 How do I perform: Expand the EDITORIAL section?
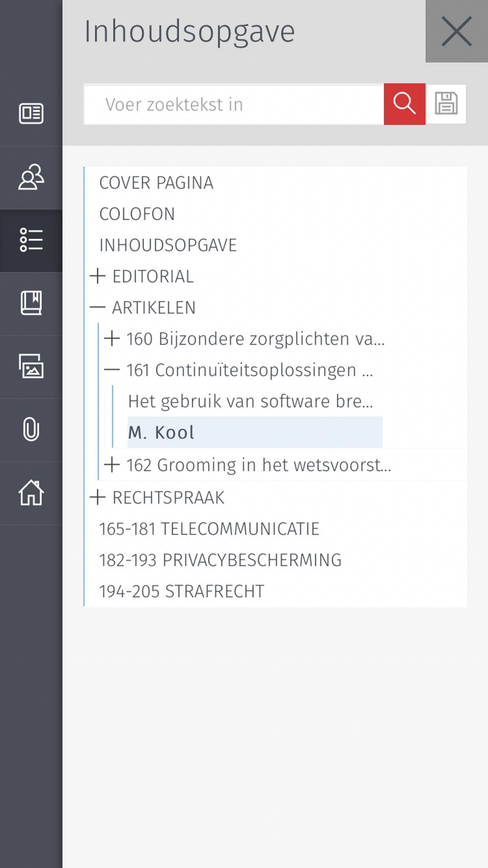97,276
